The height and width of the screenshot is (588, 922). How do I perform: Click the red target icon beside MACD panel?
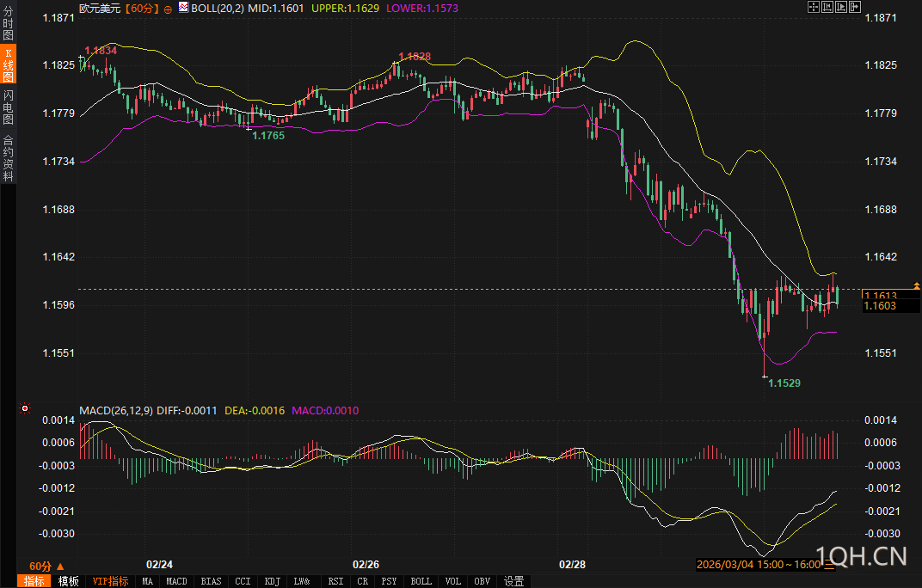(25, 409)
